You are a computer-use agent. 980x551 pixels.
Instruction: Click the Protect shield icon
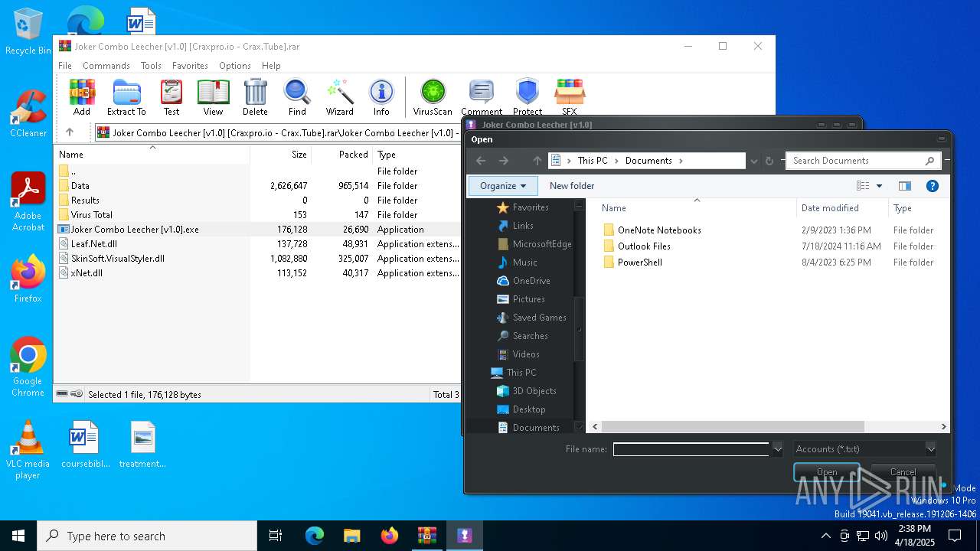[528, 97]
